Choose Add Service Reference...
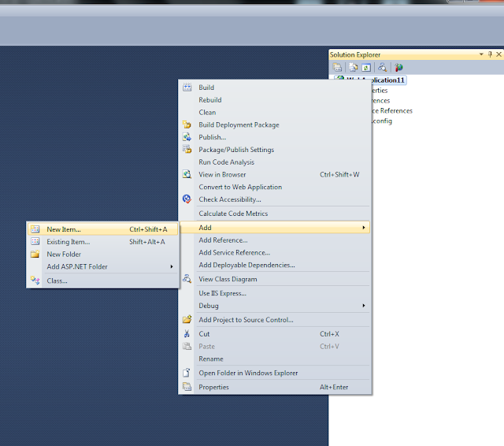 275,253
